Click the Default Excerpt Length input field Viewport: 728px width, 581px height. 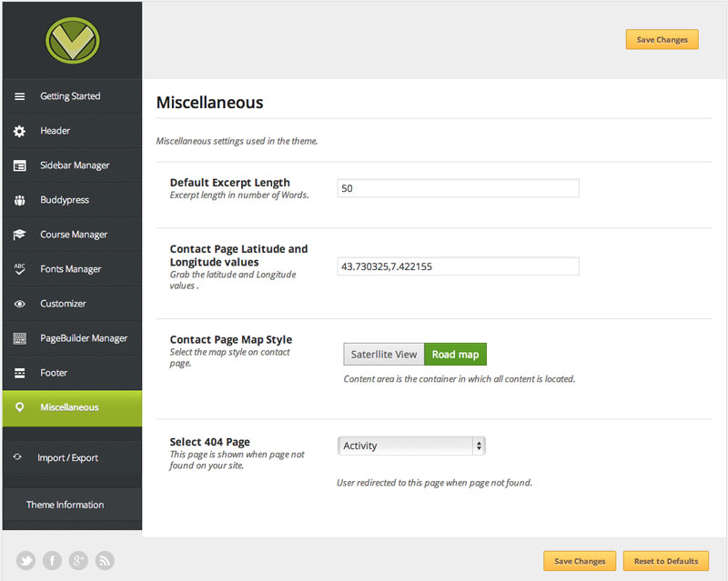pyautogui.click(x=459, y=188)
